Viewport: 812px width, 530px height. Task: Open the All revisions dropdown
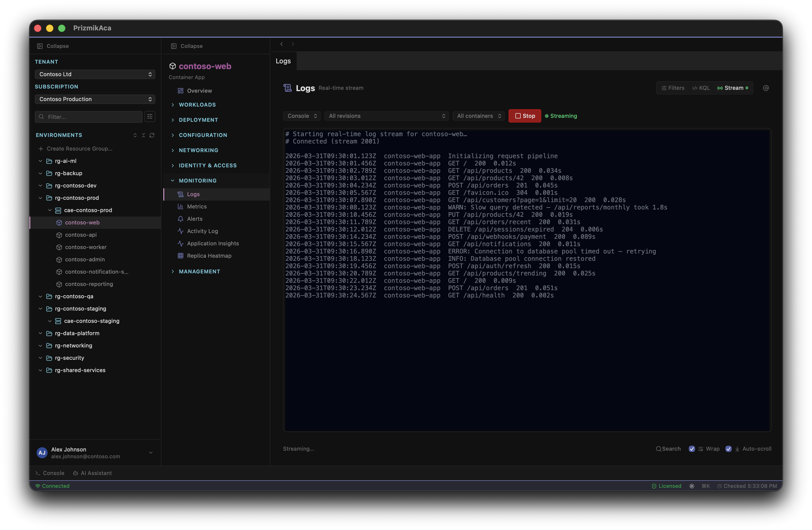pyautogui.click(x=386, y=116)
